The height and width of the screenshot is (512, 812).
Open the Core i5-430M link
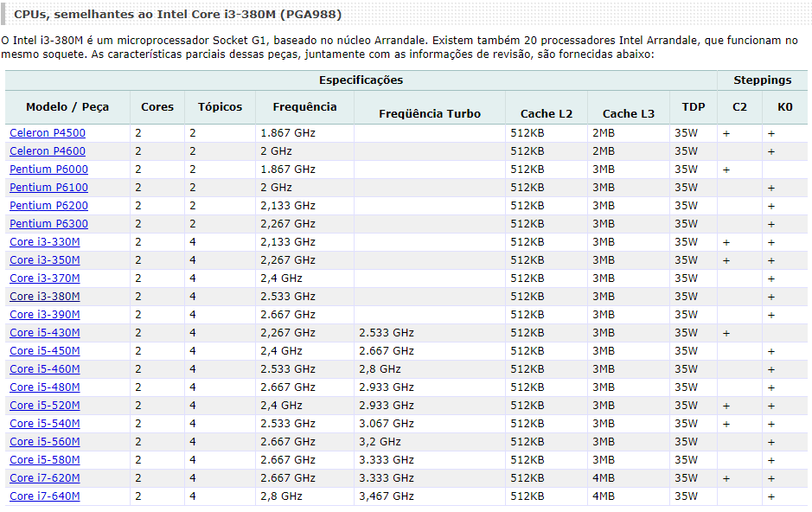point(45,332)
